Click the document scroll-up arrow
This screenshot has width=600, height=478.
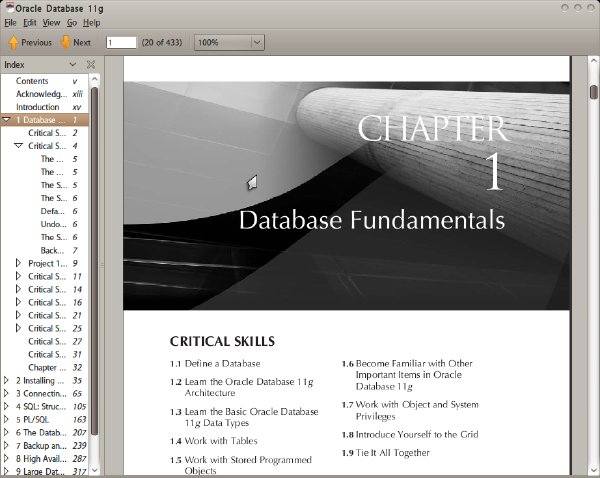pos(593,60)
